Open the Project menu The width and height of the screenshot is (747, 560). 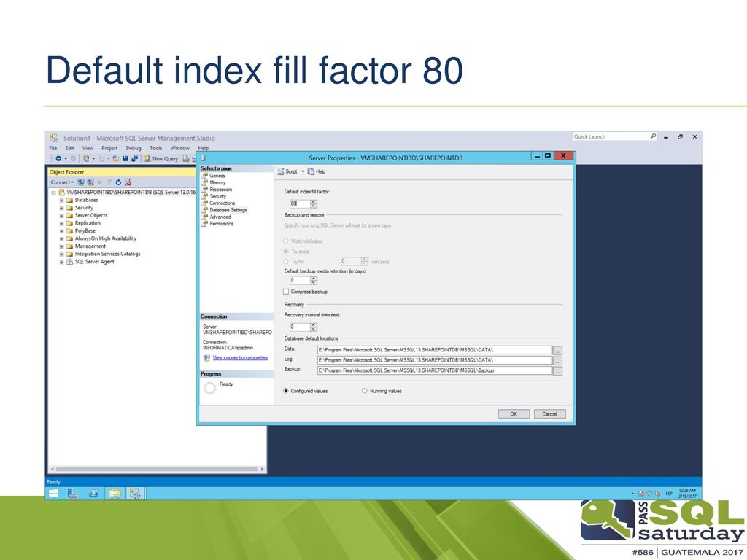tap(109, 148)
